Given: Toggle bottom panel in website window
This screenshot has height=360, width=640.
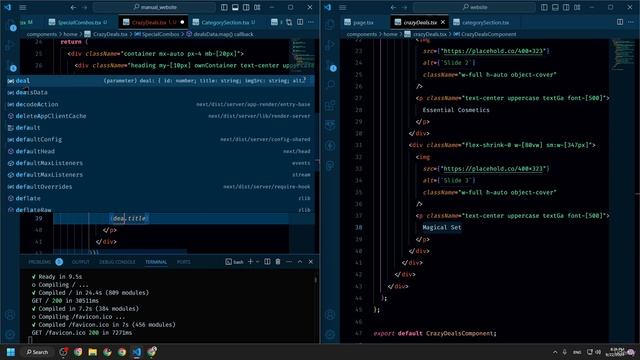Looking at the screenshot, I should (556, 7).
